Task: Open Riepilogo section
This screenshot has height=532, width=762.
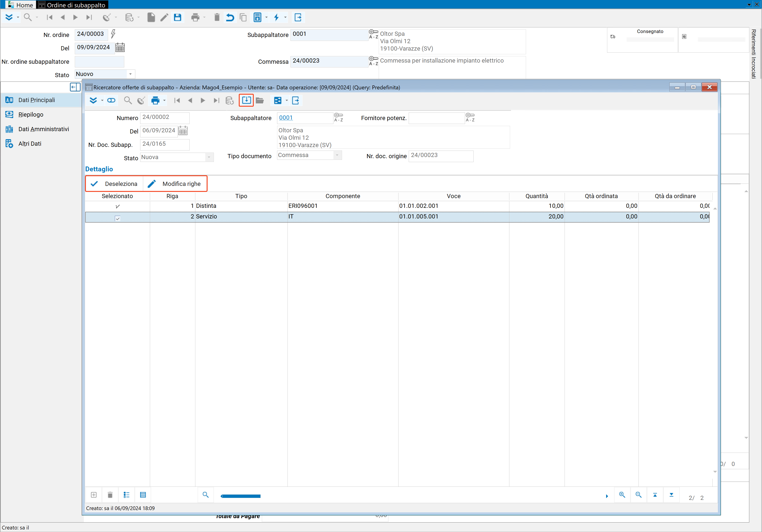Action: pos(41,115)
